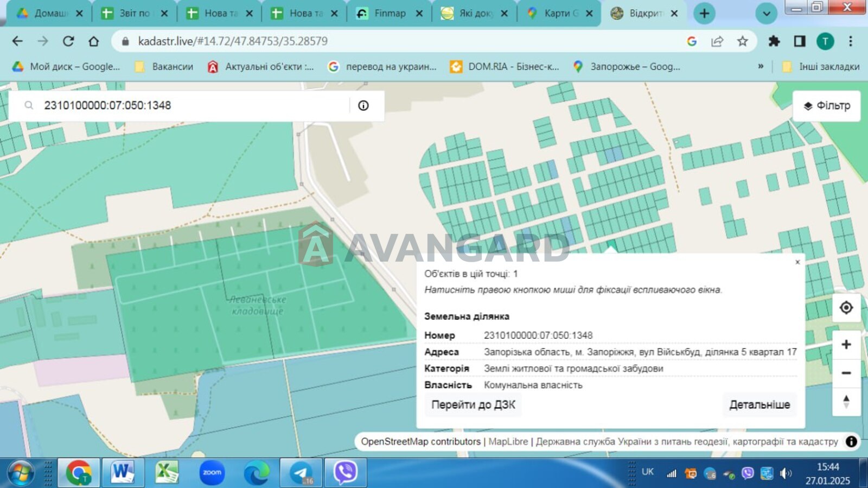This screenshot has width=868, height=488.
Task: Center map on my location
Action: [x=846, y=308]
